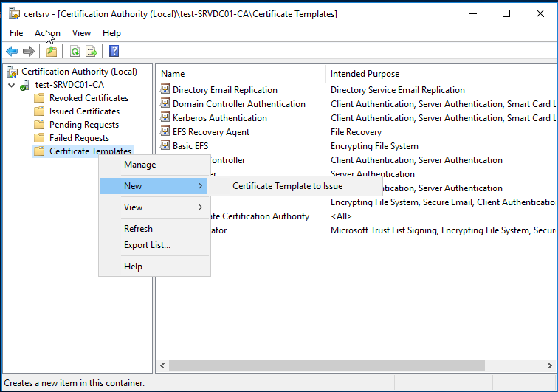Select the EFS Recovery Agent row

tap(210, 132)
